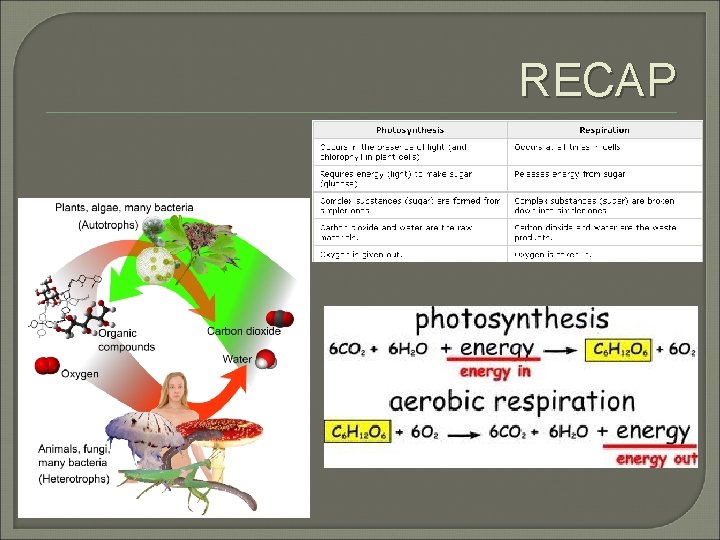This screenshot has width=720, height=540.
Task: Select the organic compound molecule model
Action: [73, 307]
